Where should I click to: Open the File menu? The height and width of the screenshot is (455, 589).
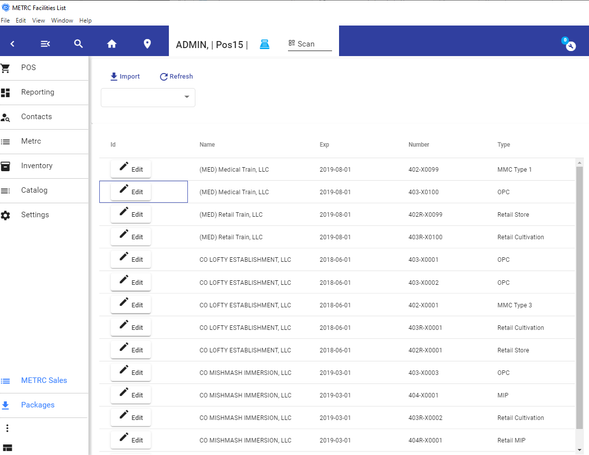coord(5,20)
